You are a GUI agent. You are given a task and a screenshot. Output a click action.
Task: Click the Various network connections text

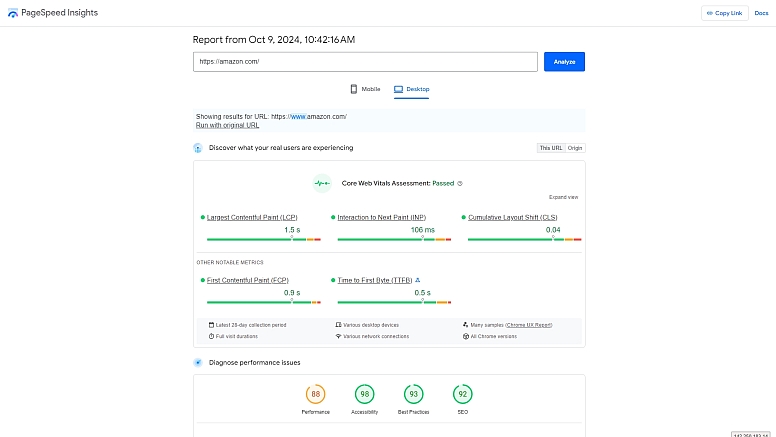(376, 336)
